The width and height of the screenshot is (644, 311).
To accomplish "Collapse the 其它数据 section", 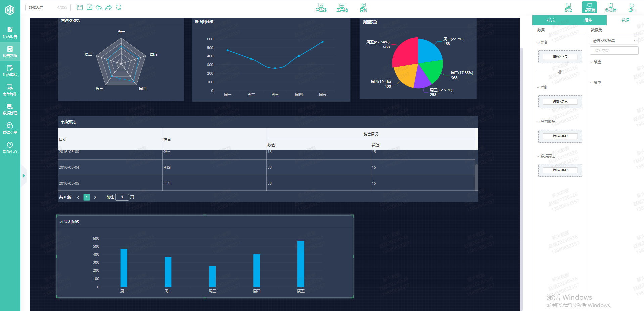I will [538, 122].
